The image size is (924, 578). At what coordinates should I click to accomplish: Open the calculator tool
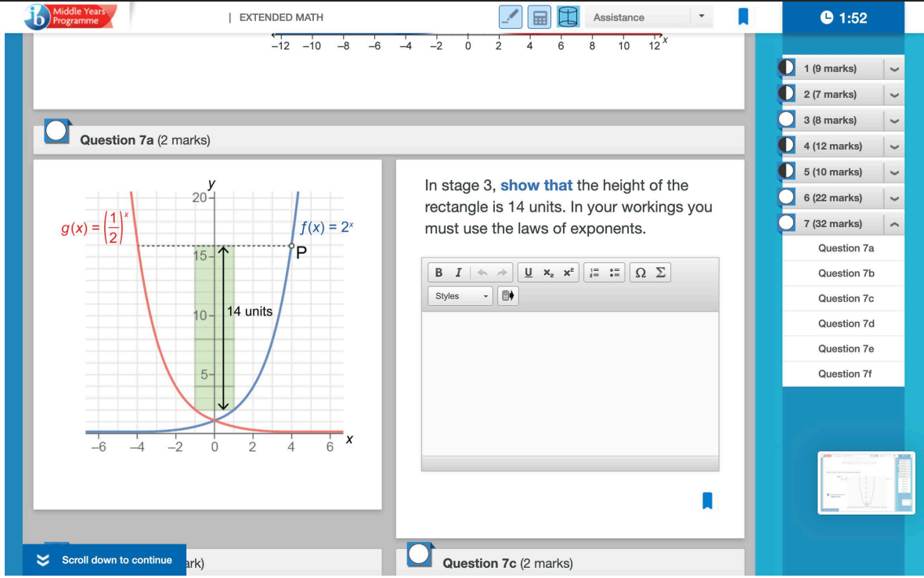tap(540, 17)
